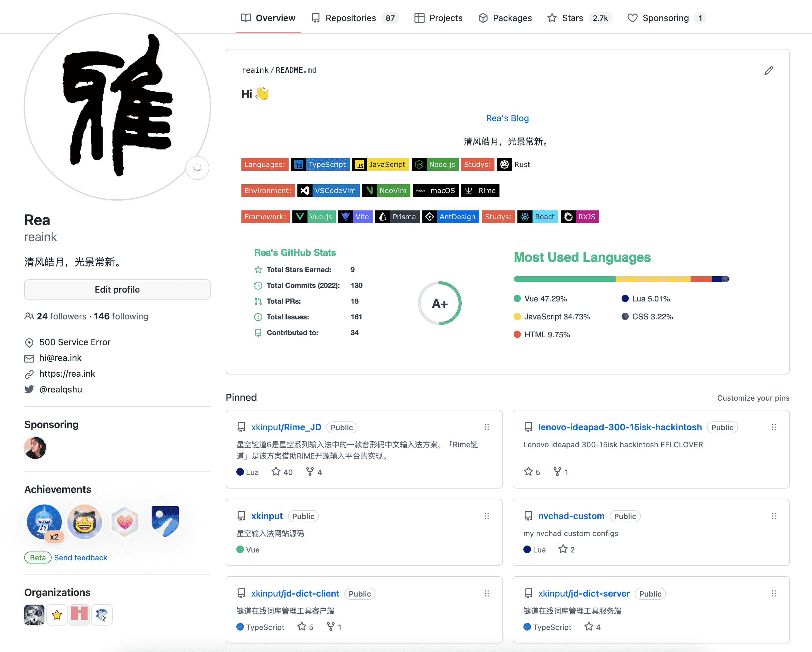812x652 pixels.
Task: Click the fork count on lenovo-ideapad hackintosh repo
Action: (x=561, y=472)
